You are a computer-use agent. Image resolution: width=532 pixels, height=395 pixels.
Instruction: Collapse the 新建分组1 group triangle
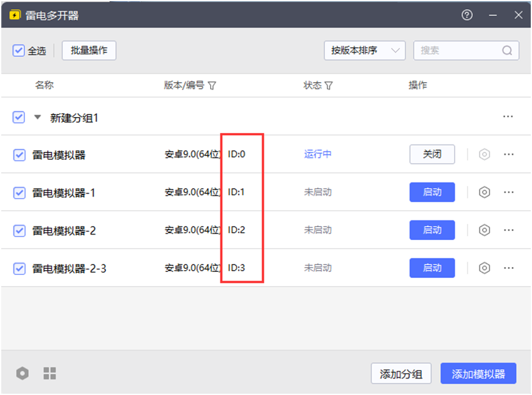point(37,117)
